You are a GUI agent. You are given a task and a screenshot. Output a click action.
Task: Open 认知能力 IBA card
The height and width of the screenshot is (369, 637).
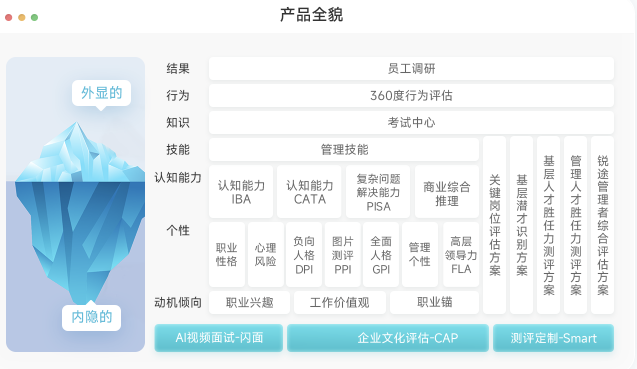point(241,191)
